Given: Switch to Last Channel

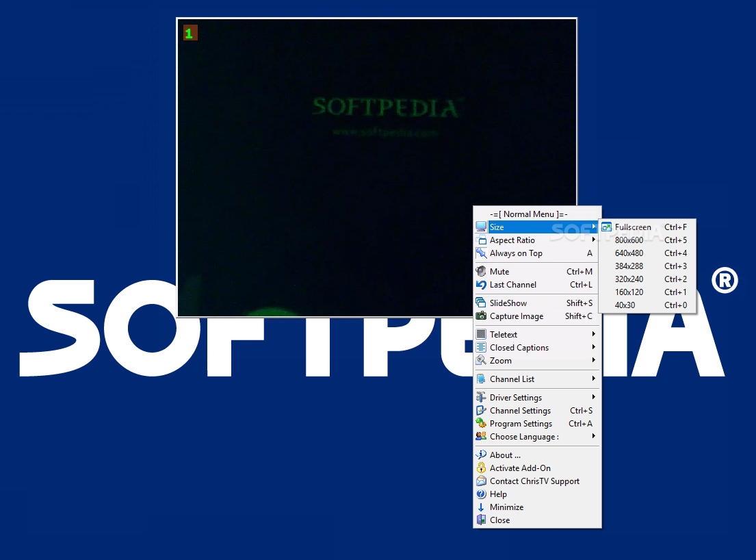Looking at the screenshot, I should coord(537,285).
